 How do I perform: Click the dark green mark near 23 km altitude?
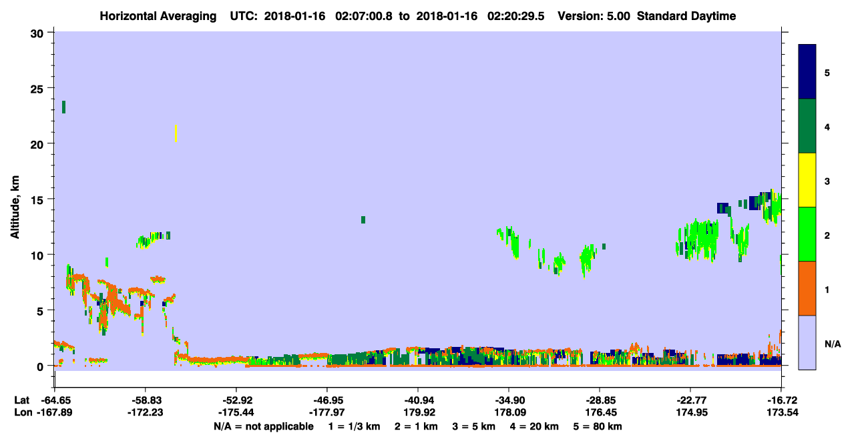tap(63, 107)
